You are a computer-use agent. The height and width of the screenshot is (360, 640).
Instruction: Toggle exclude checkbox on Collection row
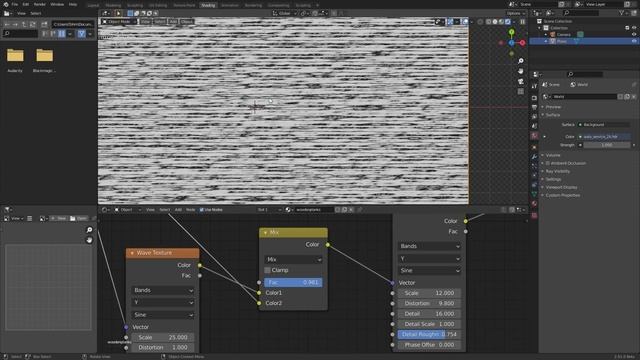point(627,28)
